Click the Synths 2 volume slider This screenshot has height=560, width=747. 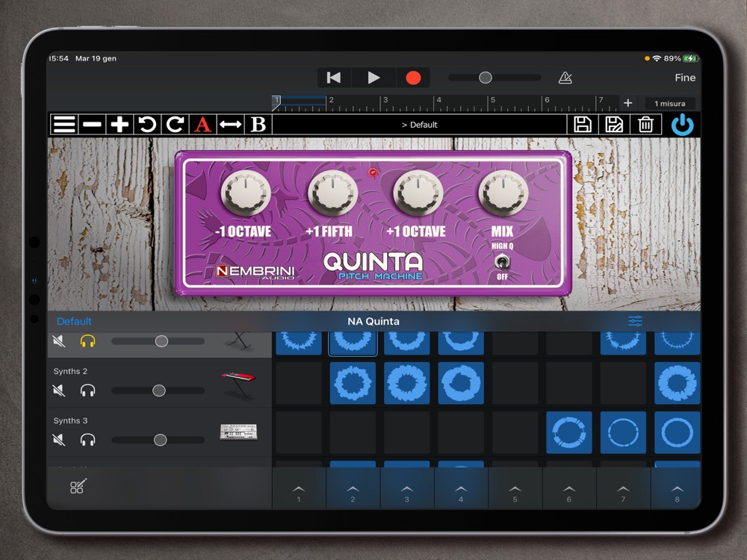(158, 391)
